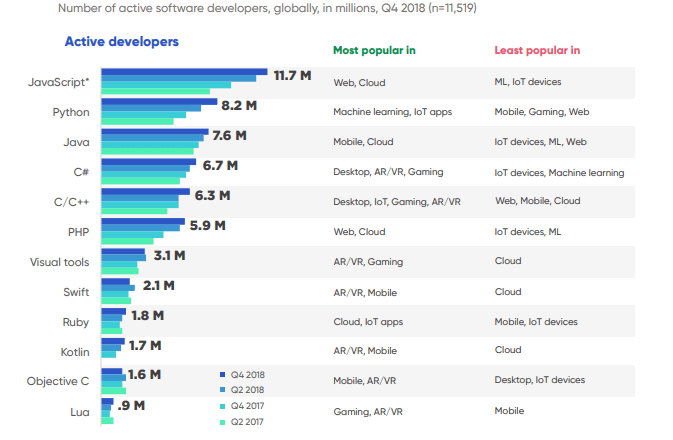Image resolution: width=673 pixels, height=440 pixels.
Task: Click 'Mobile, AR/VR' for Objective C
Action: 365,381
